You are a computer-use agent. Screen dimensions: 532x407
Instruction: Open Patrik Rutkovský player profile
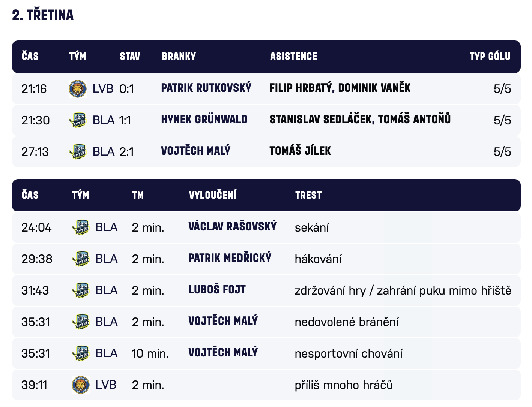206,88
